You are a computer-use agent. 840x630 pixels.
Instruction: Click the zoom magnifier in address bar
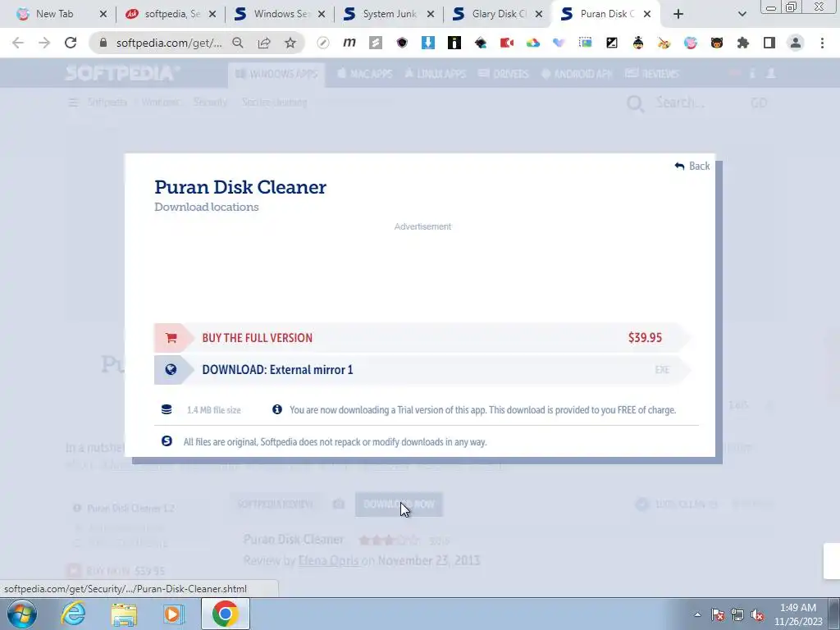point(238,43)
